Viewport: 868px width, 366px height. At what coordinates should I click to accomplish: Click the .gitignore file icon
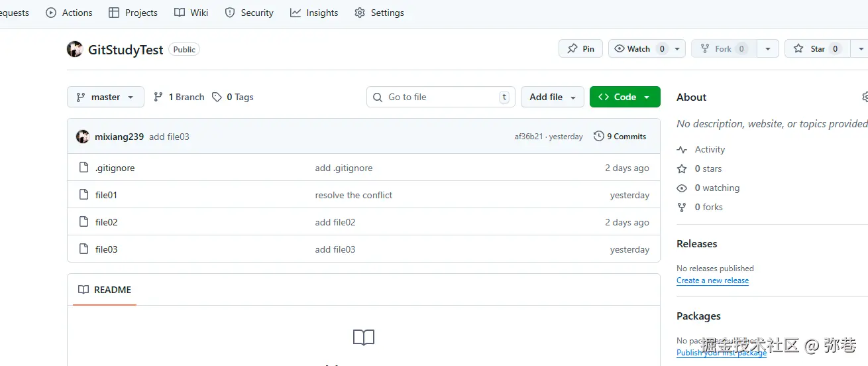click(83, 168)
